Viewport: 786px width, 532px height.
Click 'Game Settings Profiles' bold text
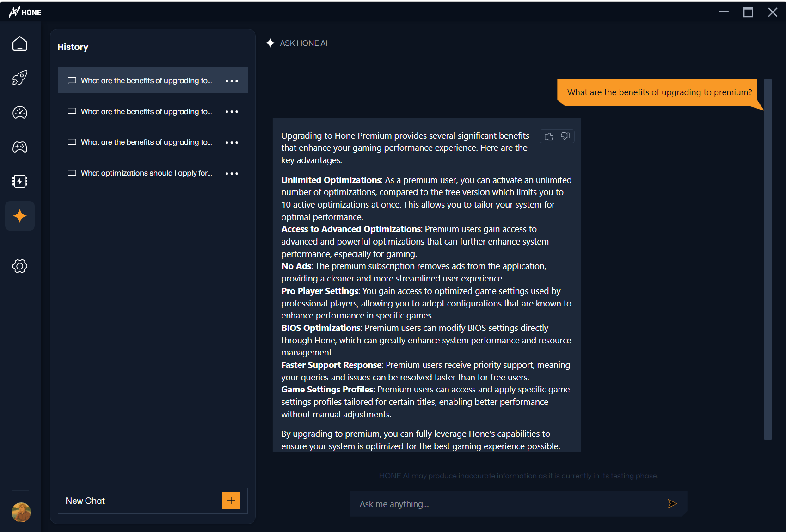click(327, 389)
